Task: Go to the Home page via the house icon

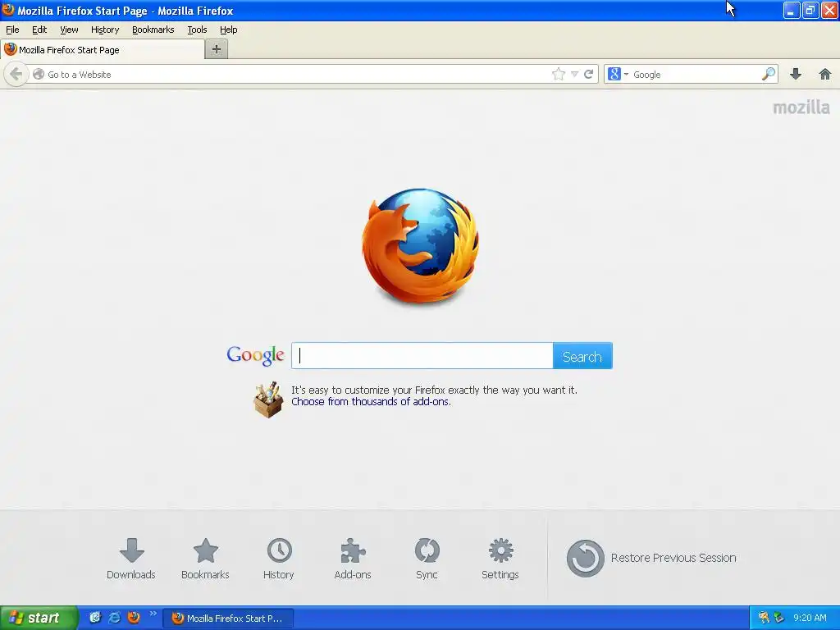Action: pyautogui.click(x=825, y=74)
